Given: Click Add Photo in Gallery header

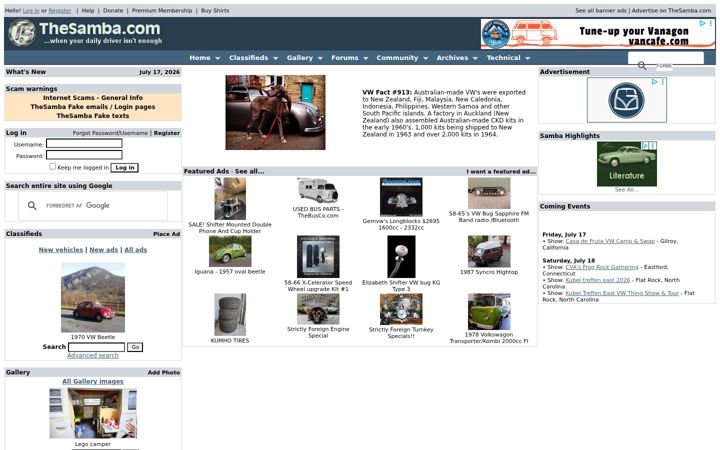Looking at the screenshot, I should tap(163, 372).
